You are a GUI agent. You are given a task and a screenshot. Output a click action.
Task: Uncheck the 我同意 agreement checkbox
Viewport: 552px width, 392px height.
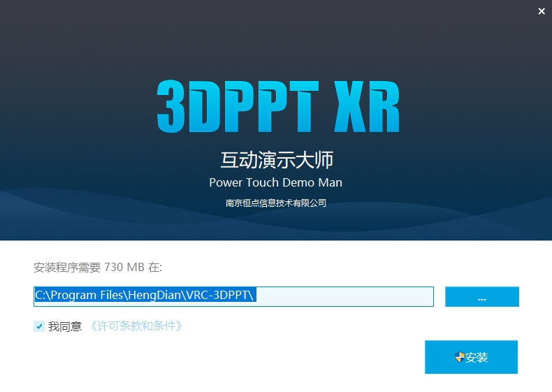tap(39, 326)
